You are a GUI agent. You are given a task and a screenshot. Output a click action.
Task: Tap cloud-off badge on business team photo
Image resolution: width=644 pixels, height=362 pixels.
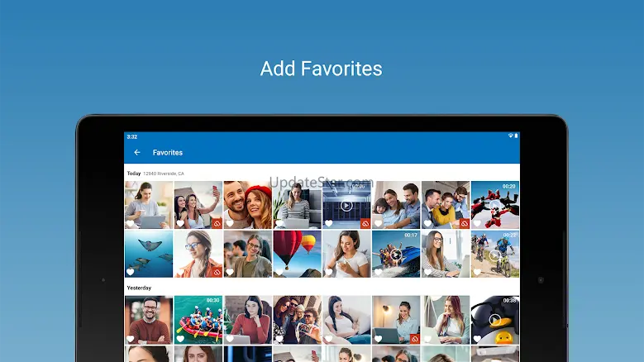464,224
